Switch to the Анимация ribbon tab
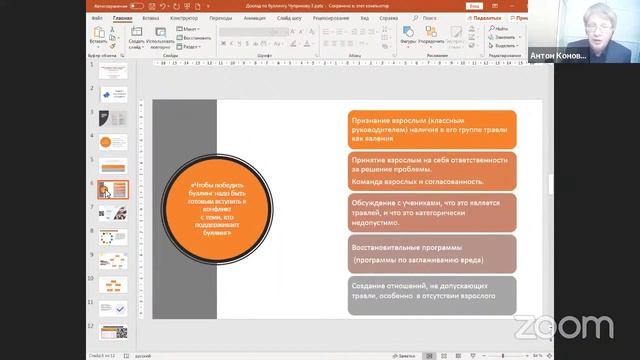The image size is (640, 360). (x=254, y=18)
